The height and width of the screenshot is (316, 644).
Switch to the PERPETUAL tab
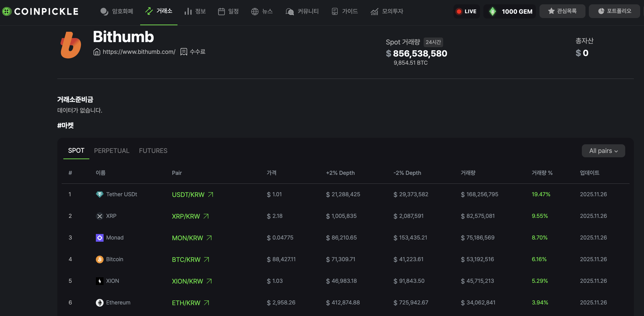(112, 151)
